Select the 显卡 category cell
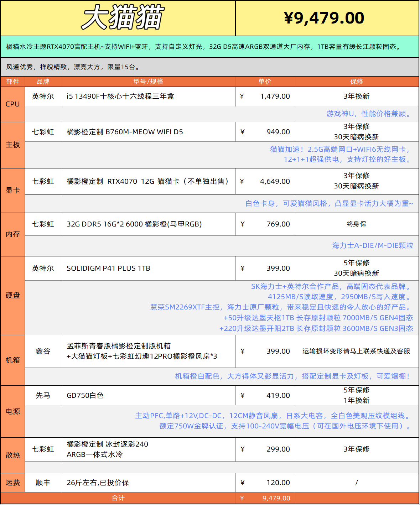Viewport: 420px width, 505px height. [x=12, y=190]
